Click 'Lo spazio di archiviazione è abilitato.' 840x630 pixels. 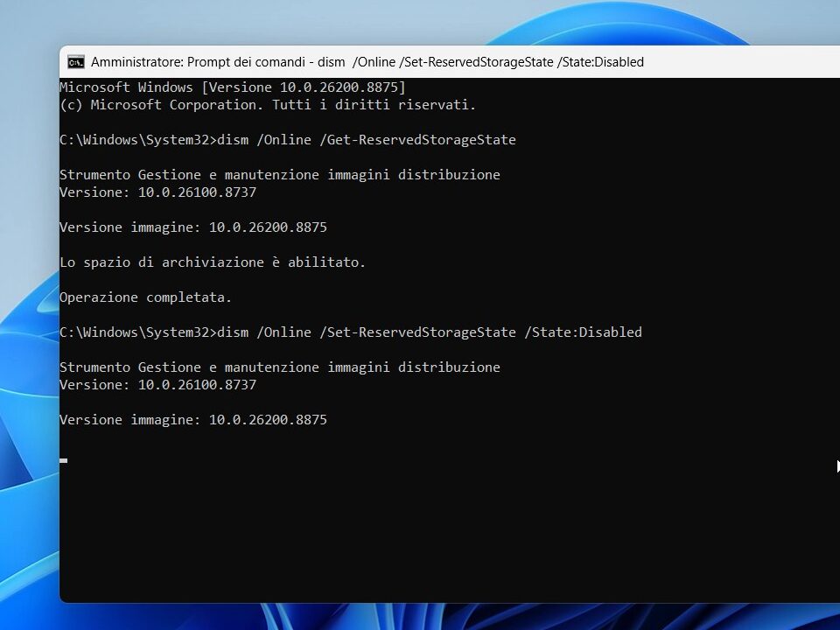point(212,262)
